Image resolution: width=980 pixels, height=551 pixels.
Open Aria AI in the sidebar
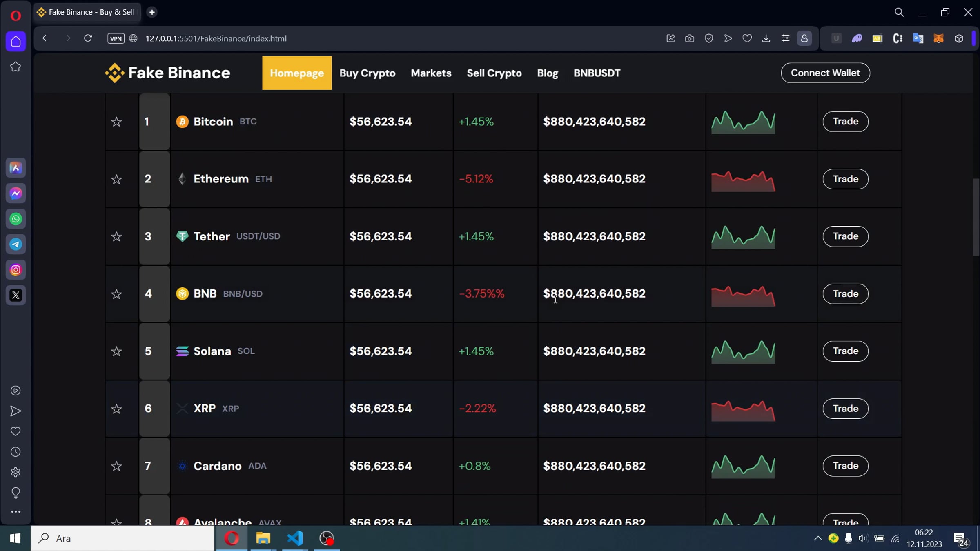click(16, 168)
